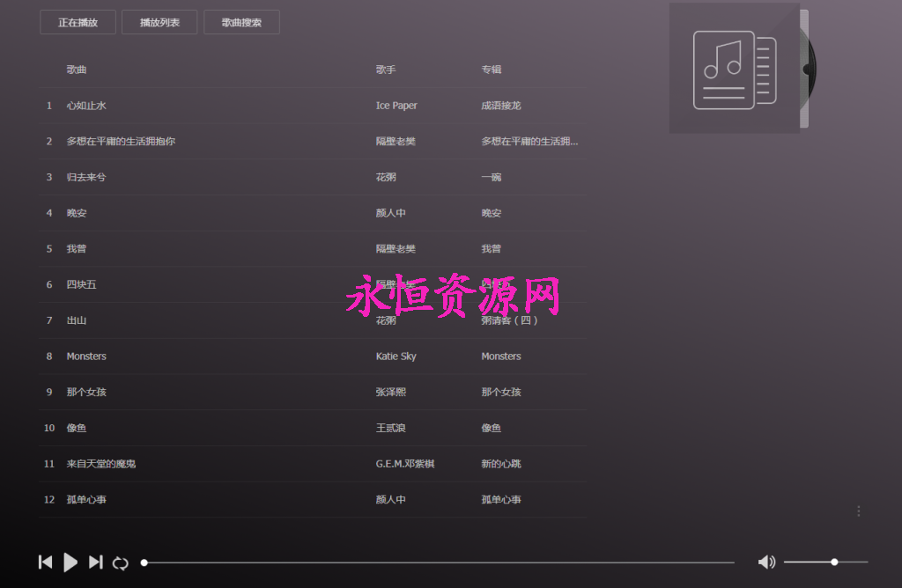Mute audio via the speaker icon
Screen dimensions: 902x588
(x=766, y=562)
